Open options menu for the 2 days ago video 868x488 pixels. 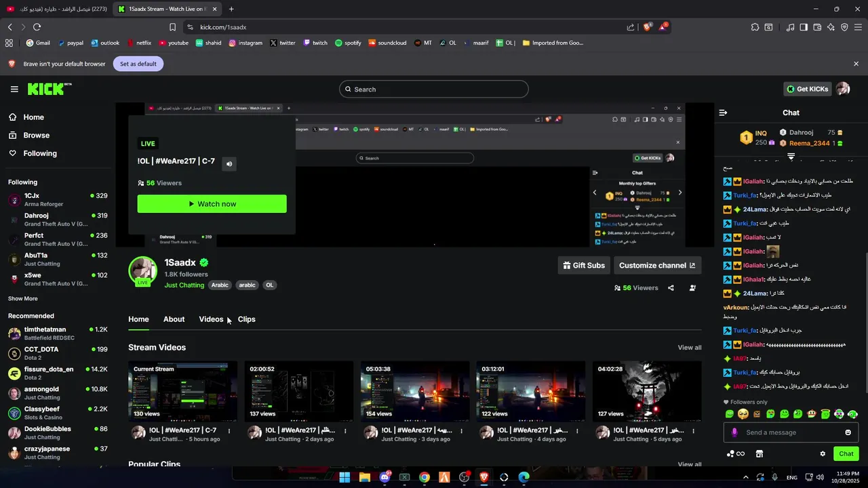coord(345,431)
